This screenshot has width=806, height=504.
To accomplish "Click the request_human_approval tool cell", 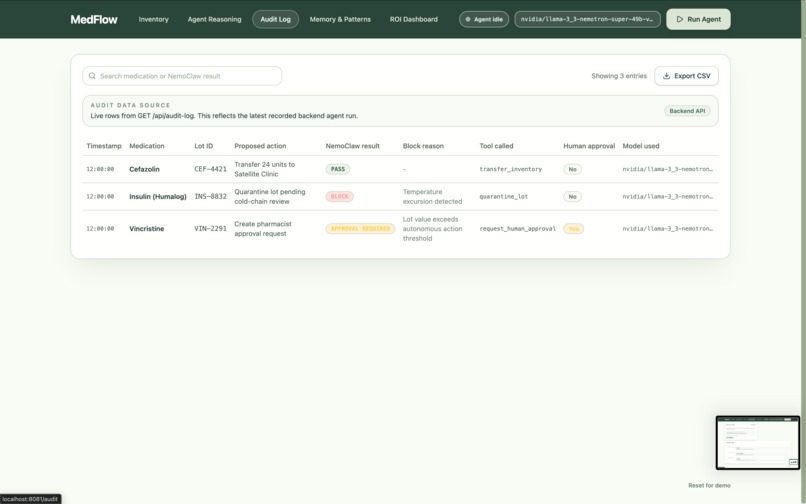I will [518, 229].
